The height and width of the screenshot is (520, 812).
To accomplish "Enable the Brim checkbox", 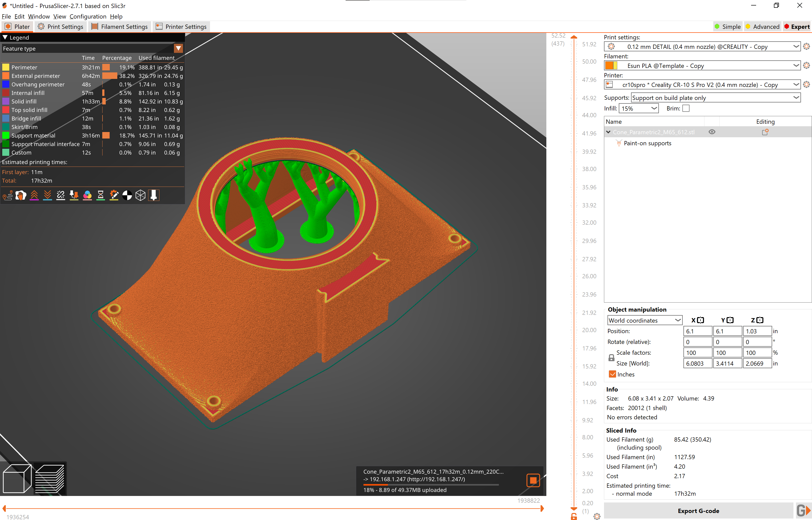I will (686, 108).
